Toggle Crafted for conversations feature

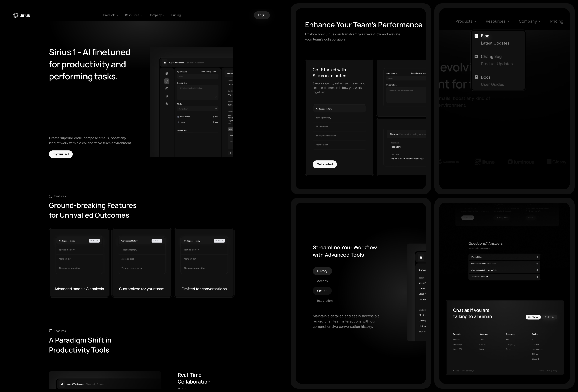pos(204,262)
